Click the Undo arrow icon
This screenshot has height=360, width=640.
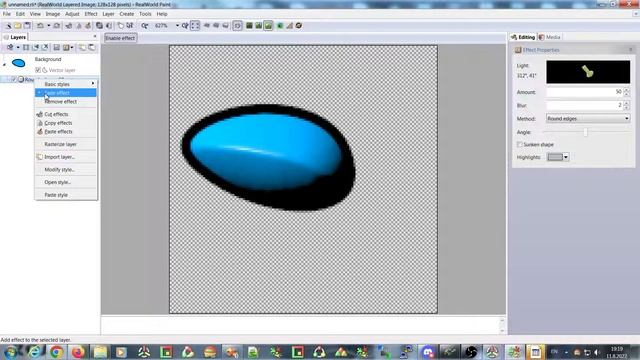tap(40, 25)
